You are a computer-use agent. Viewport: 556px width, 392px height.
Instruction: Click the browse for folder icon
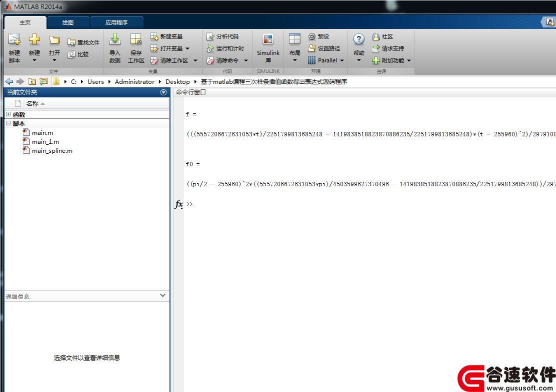(43, 81)
